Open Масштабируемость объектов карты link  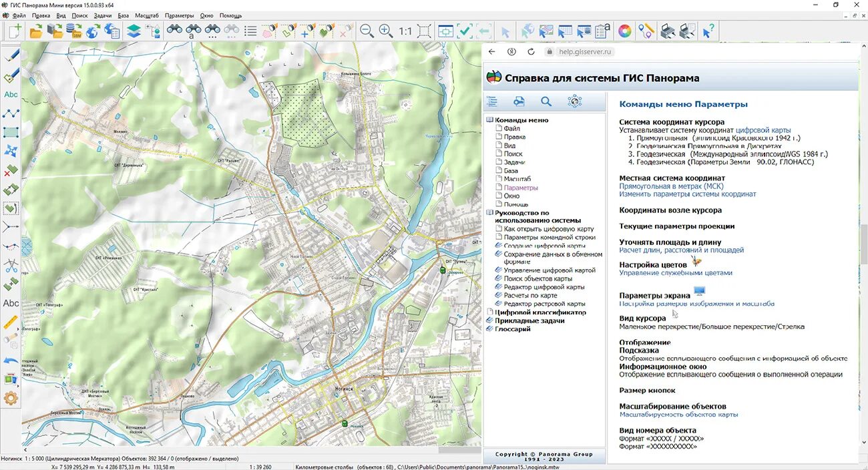pos(678,415)
